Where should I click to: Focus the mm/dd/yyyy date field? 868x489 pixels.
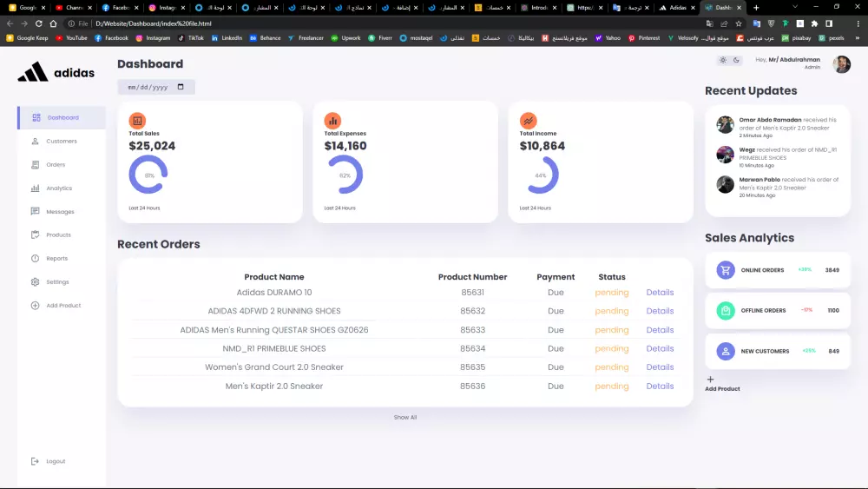pyautogui.click(x=156, y=87)
